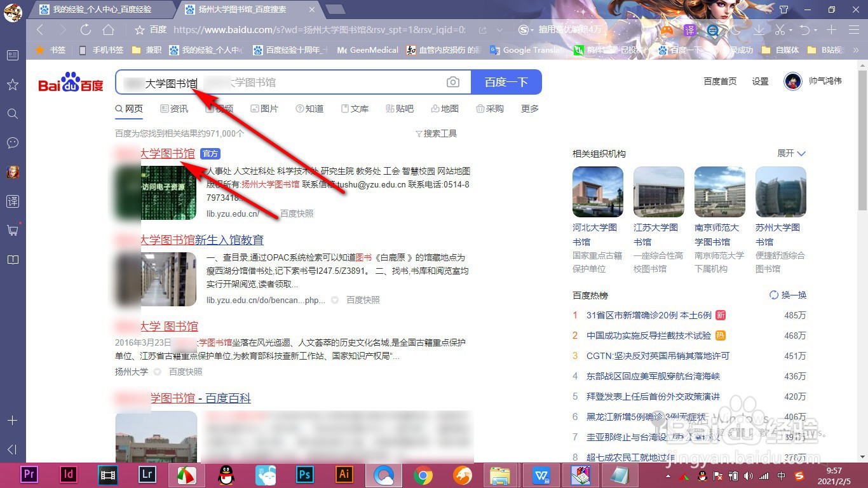Viewport: 868px width, 488px height.
Task: Switch to the 资讯 tab
Action: (174, 109)
